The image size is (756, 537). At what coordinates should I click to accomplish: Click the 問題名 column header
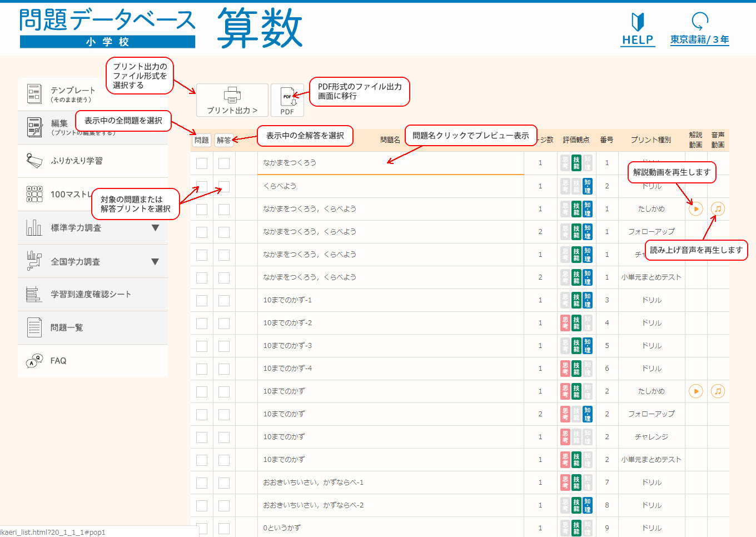(x=390, y=140)
